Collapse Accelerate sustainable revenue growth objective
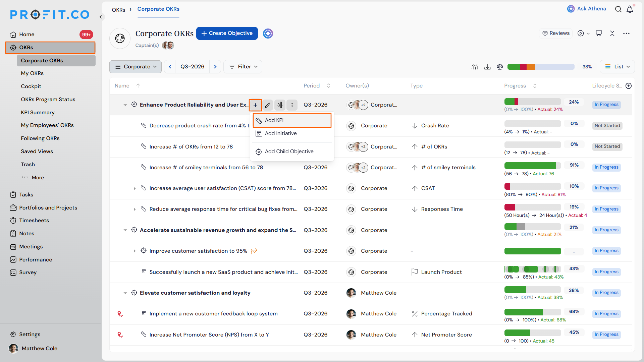 tap(125, 230)
